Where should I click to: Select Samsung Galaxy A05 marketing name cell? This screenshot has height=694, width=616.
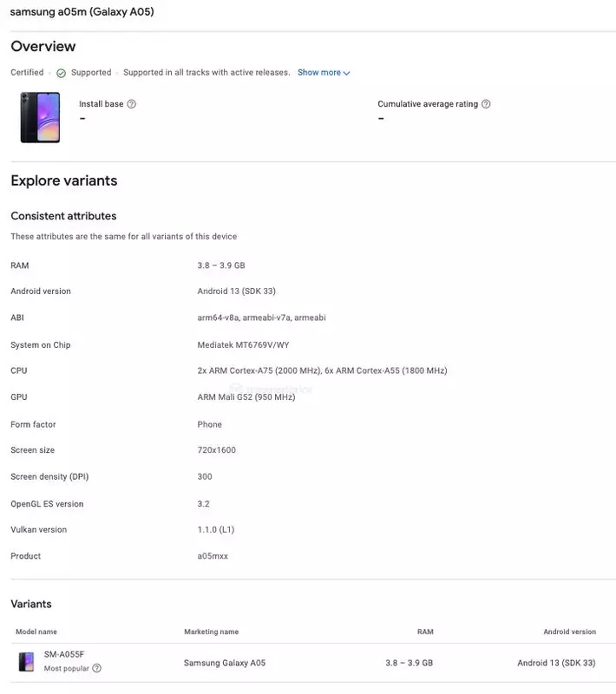(225, 663)
